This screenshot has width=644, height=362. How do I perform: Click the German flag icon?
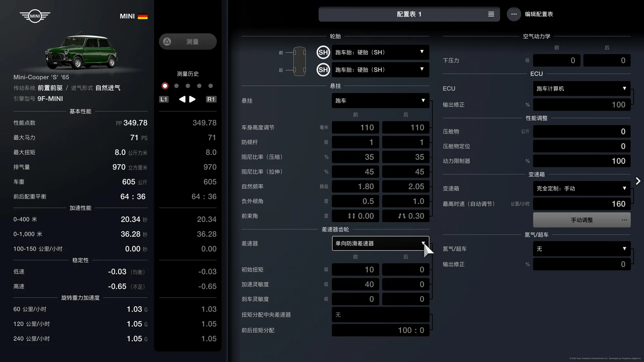click(x=143, y=16)
